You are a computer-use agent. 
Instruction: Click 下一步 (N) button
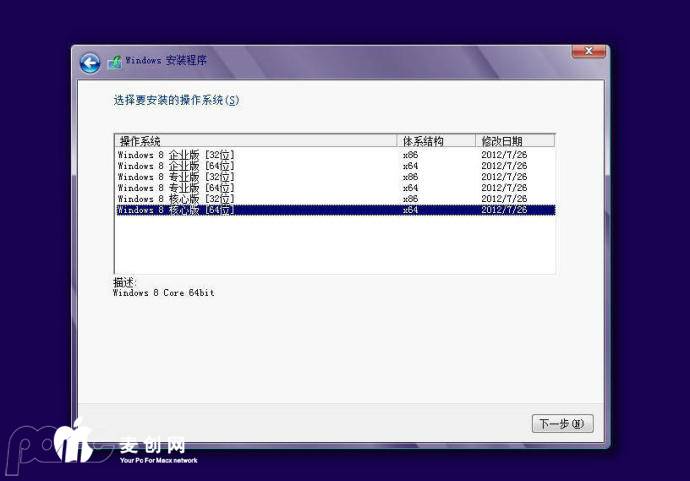point(562,424)
